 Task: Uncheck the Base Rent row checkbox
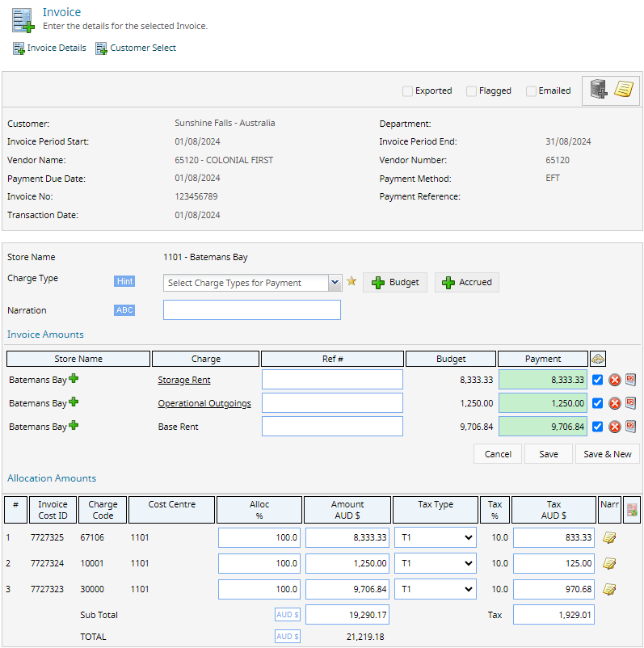(597, 427)
